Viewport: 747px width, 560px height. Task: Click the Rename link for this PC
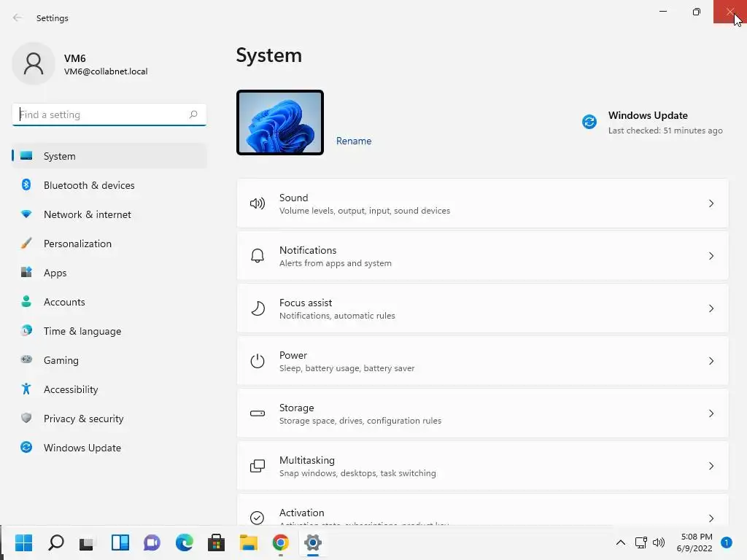pyautogui.click(x=354, y=141)
